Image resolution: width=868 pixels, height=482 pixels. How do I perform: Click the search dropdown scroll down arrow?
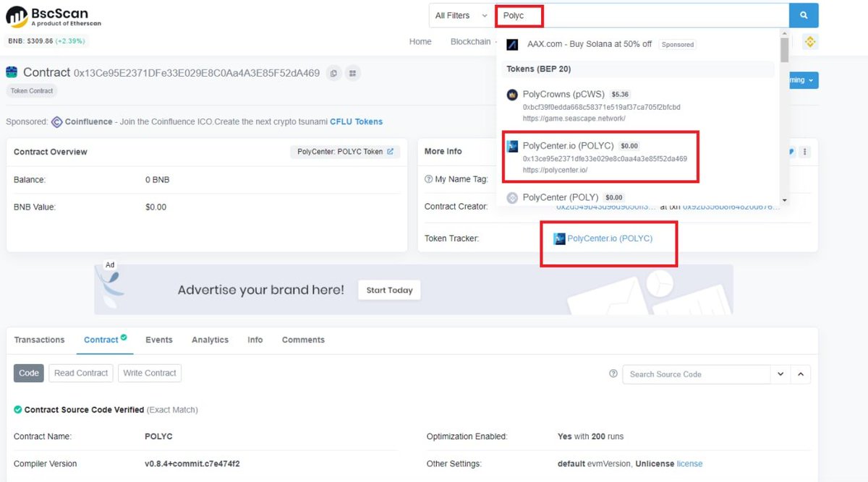785,199
